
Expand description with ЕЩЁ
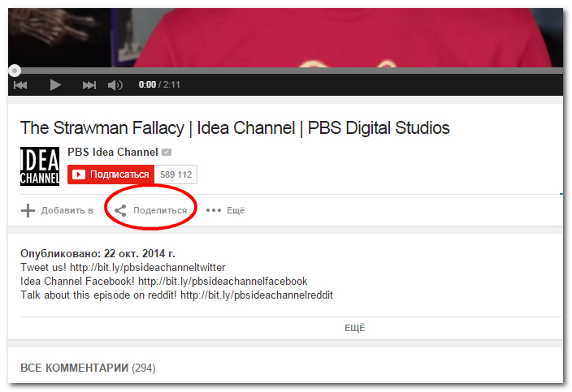tap(355, 328)
